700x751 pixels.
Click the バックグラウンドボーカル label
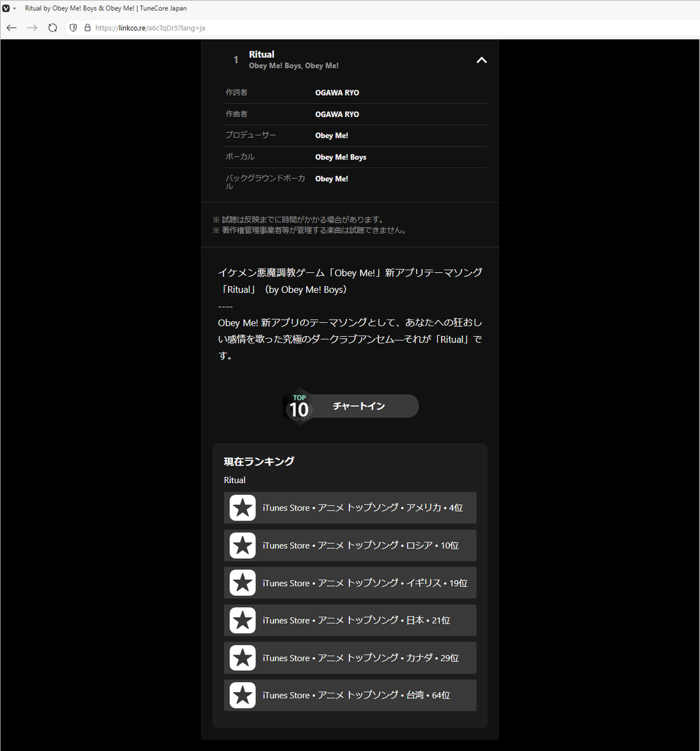coord(265,182)
